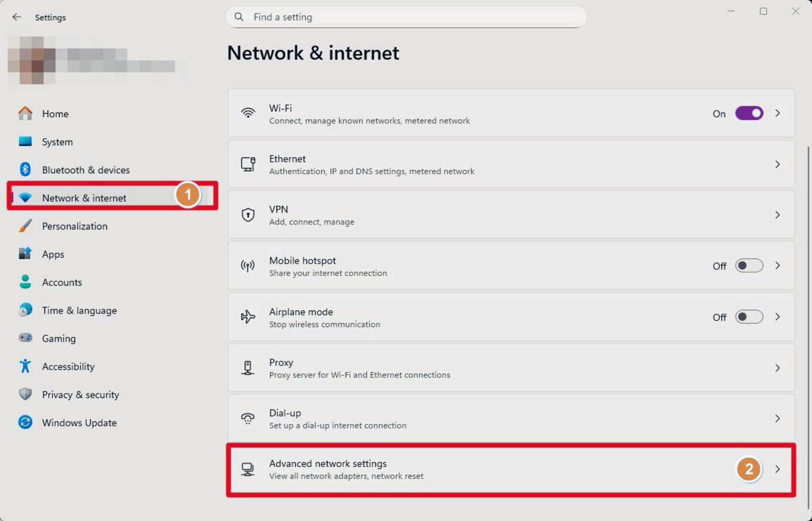
Task: Click the Bluetooth & devices sidebar icon
Action: (x=25, y=169)
